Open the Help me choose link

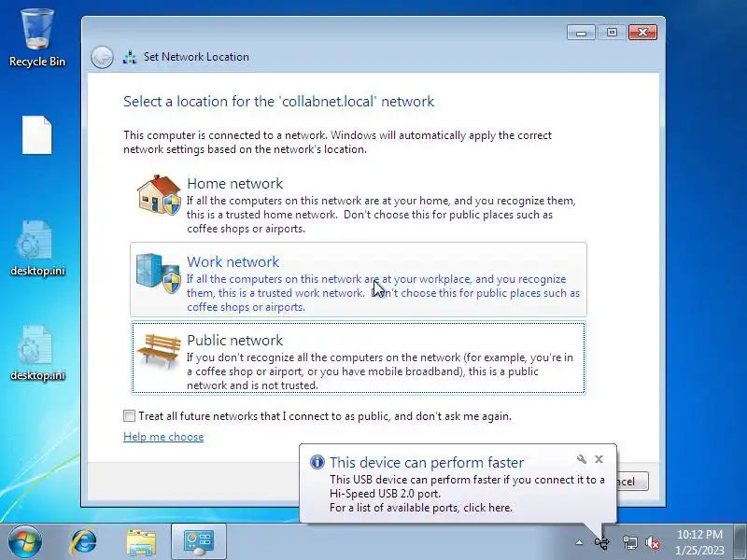click(x=163, y=437)
